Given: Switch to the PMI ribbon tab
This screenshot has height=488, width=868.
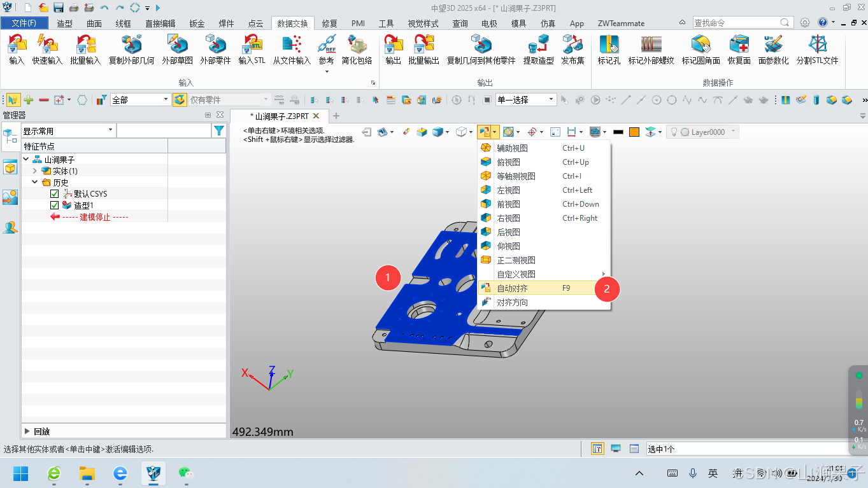Looking at the screenshot, I should point(358,23).
